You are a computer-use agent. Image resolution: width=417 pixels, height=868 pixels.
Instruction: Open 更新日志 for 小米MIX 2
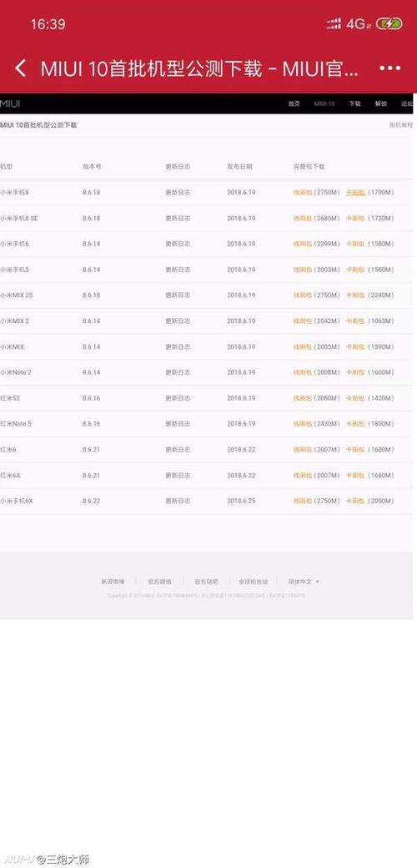pos(178,321)
